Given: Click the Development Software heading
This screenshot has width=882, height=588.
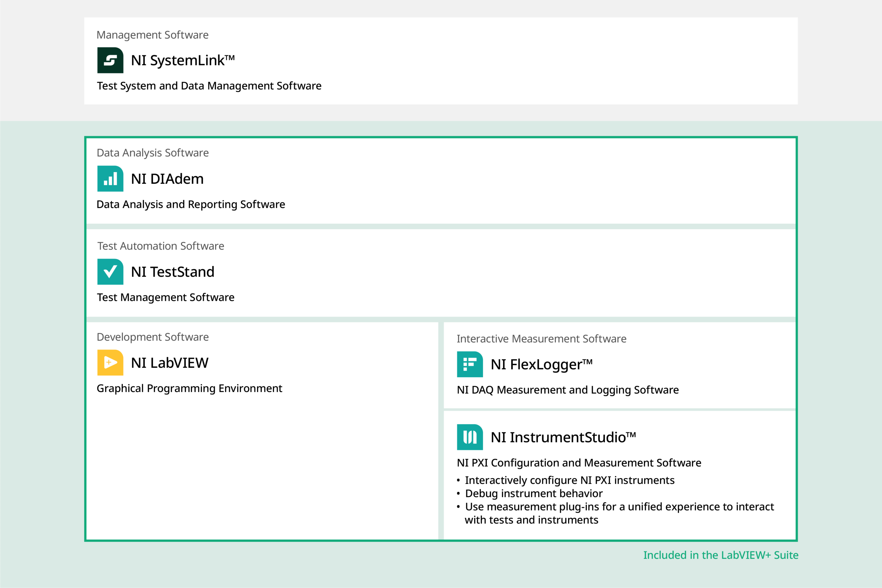Looking at the screenshot, I should 153,337.
